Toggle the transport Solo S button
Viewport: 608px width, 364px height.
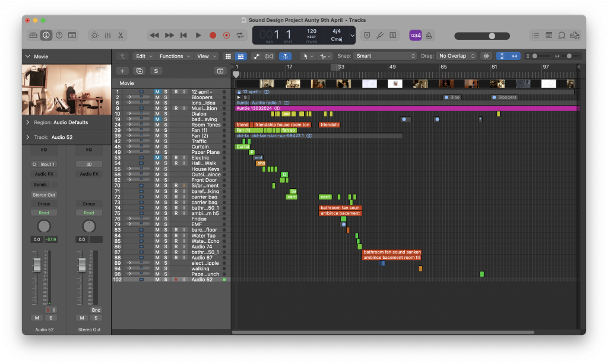[393, 35]
